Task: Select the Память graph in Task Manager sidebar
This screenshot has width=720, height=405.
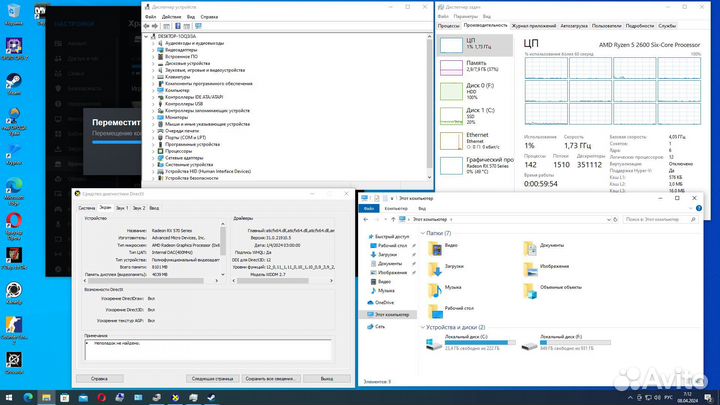Action: pyautogui.click(x=475, y=67)
